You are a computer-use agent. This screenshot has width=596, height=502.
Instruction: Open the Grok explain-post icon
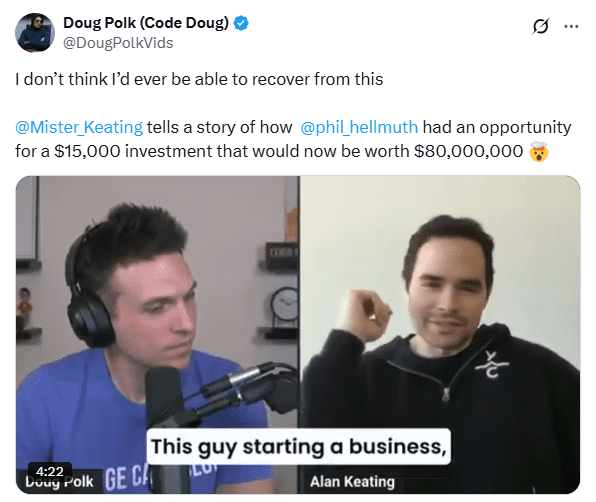pyautogui.click(x=540, y=26)
